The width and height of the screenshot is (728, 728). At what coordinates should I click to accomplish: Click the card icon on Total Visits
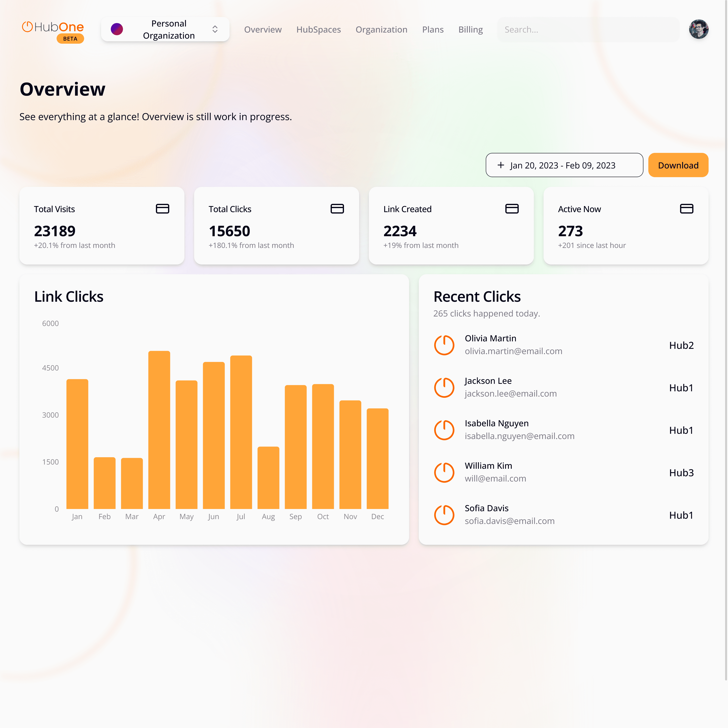click(162, 209)
